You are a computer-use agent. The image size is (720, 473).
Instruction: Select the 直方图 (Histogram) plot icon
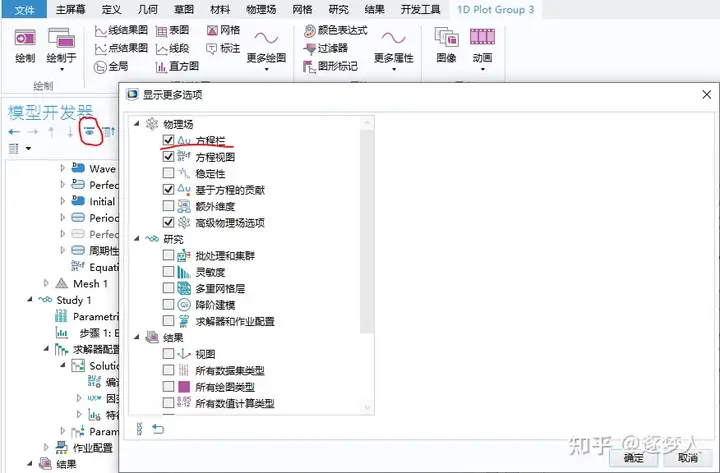pyautogui.click(x=161, y=67)
